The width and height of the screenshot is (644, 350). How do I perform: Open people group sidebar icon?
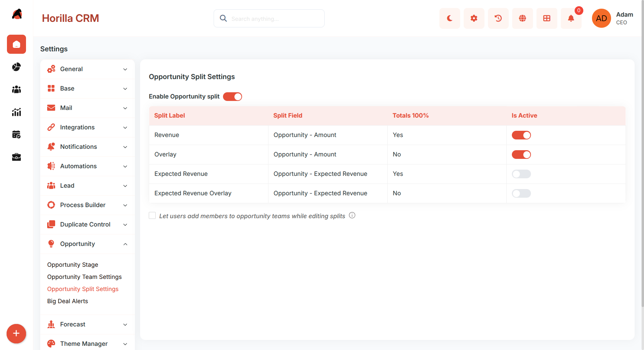click(x=16, y=89)
